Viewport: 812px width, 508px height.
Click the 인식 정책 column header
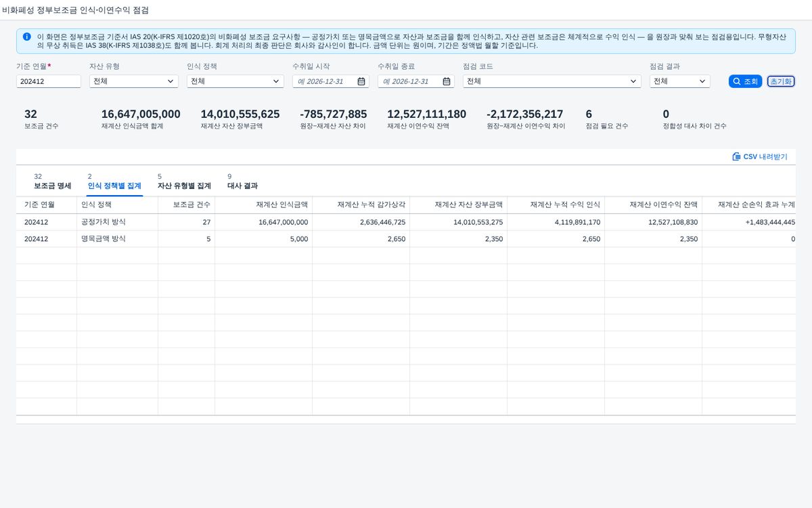point(118,205)
